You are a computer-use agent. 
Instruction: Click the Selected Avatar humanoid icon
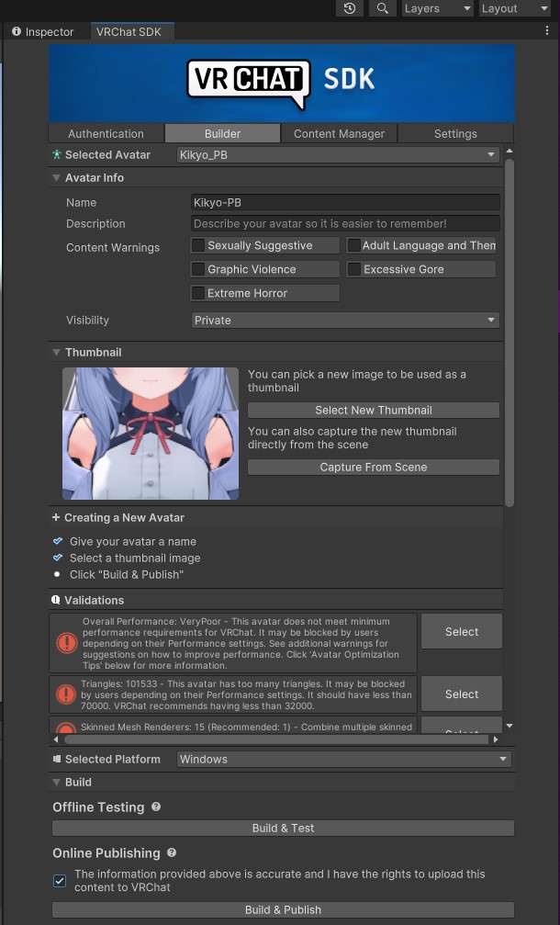point(57,154)
